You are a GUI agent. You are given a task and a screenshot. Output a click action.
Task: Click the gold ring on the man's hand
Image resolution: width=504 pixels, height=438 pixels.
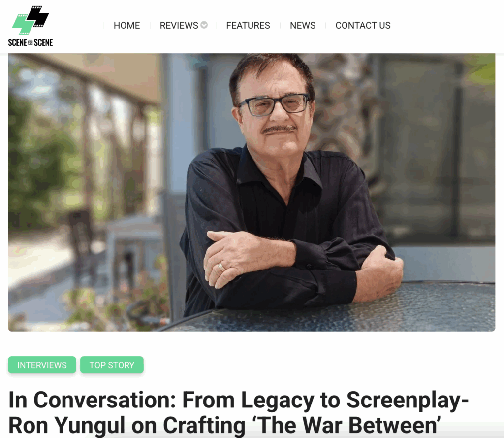click(221, 267)
